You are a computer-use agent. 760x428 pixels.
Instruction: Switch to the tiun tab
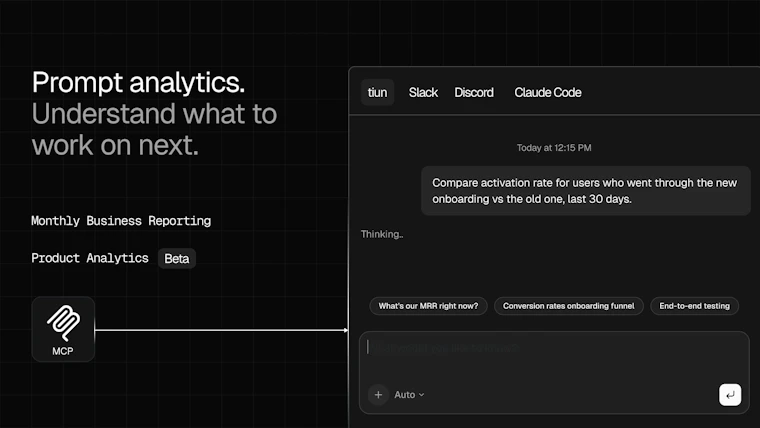[x=377, y=92]
